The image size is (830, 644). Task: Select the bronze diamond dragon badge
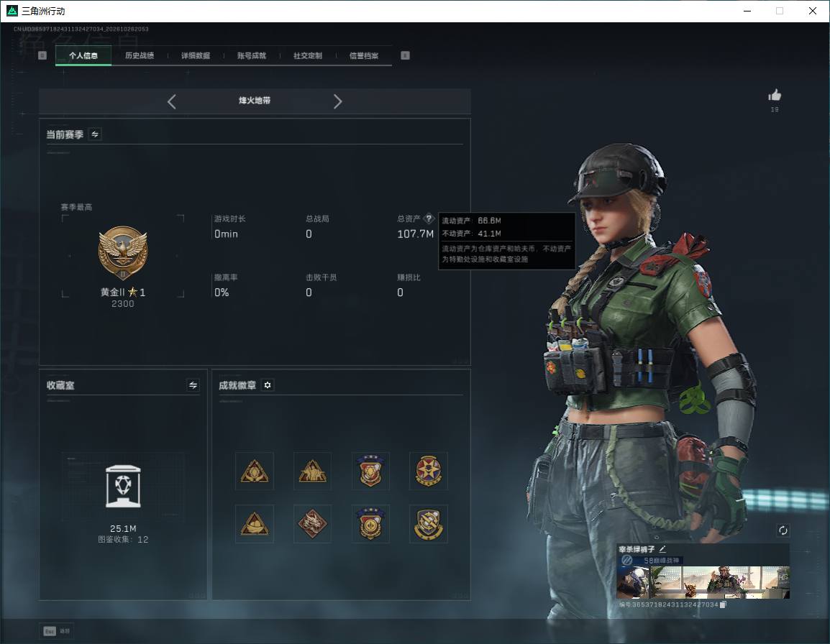click(x=312, y=524)
